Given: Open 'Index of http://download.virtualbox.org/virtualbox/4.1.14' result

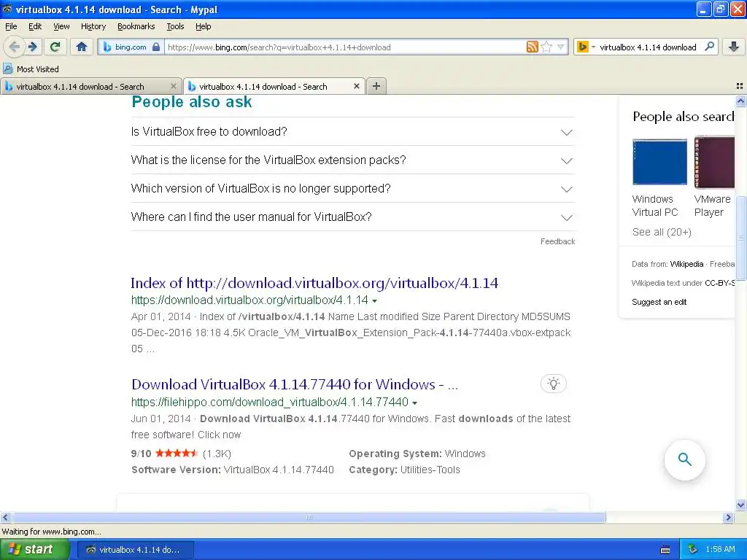Looking at the screenshot, I should click(314, 283).
